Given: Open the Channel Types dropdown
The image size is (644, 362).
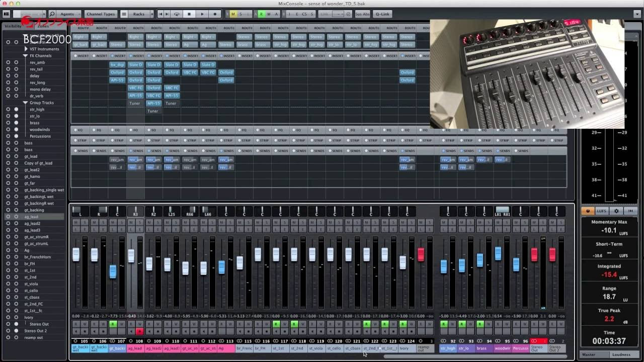Looking at the screenshot, I should [100, 14].
